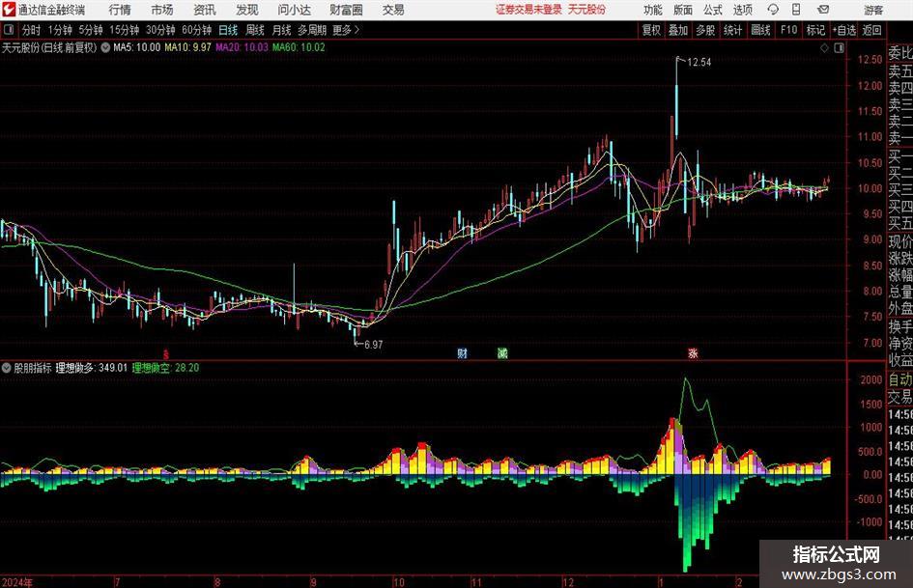Open the 问小达 menu
Image resolution: width=913 pixels, height=588 pixels.
point(294,10)
